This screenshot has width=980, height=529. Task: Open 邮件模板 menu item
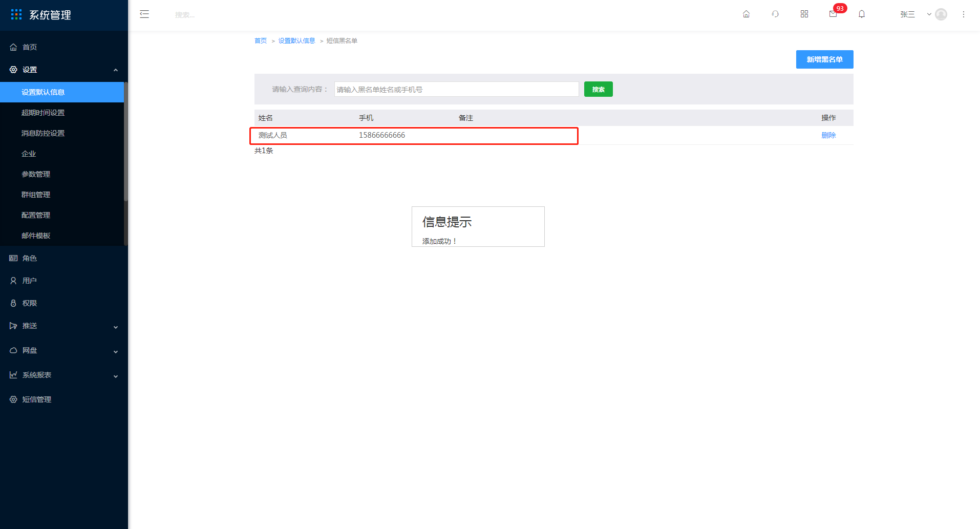point(62,236)
